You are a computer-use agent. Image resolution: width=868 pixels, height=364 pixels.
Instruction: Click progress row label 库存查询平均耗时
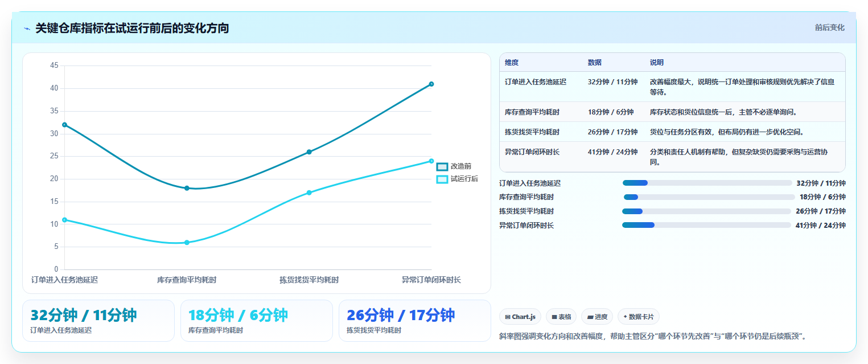point(526,197)
